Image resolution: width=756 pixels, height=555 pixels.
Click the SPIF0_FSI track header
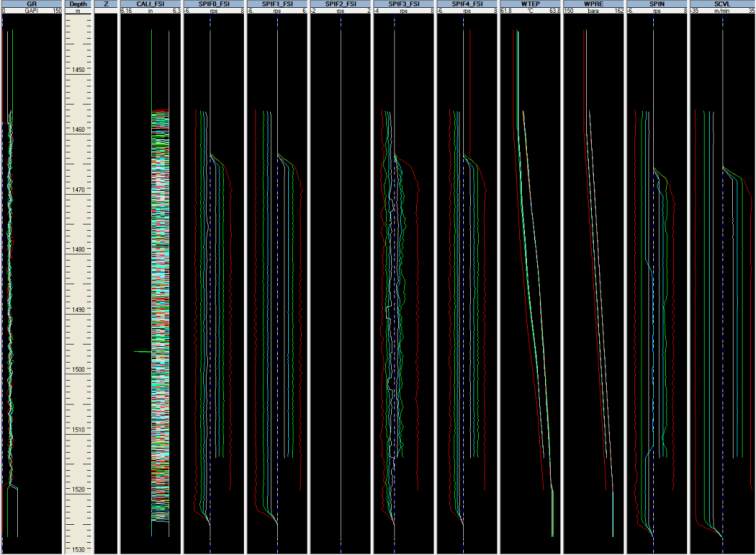213,4
